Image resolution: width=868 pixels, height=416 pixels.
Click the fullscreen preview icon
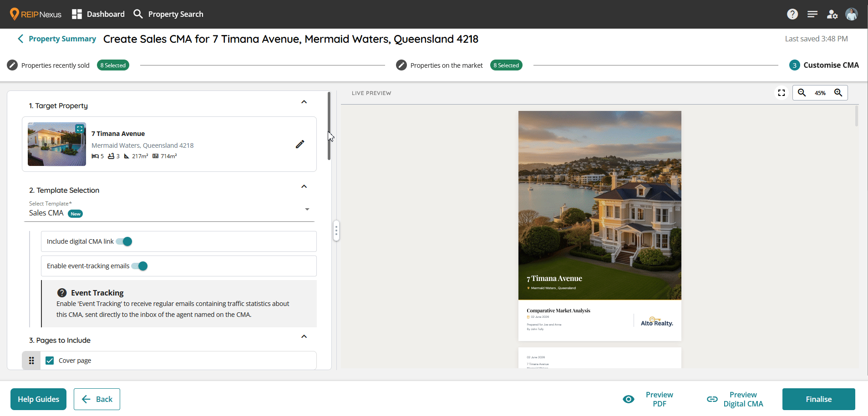782,93
